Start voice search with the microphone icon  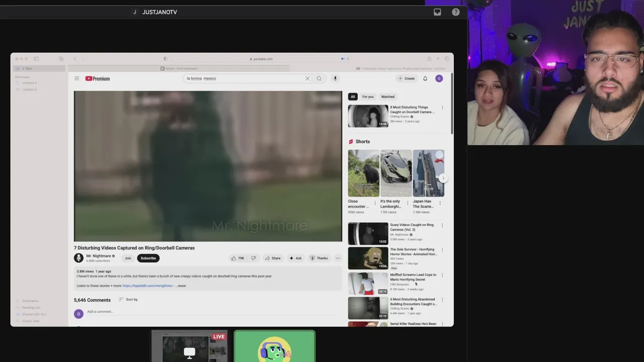pos(335,78)
